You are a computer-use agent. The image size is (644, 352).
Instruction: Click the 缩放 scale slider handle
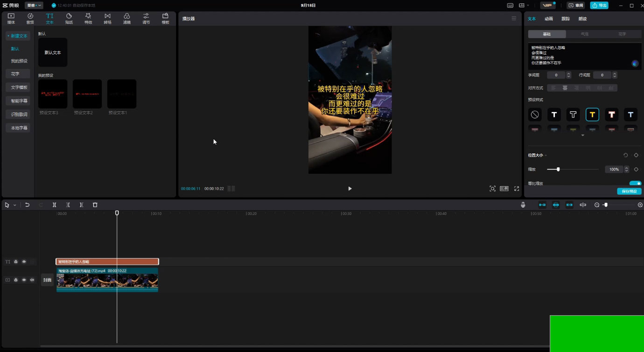(558, 169)
